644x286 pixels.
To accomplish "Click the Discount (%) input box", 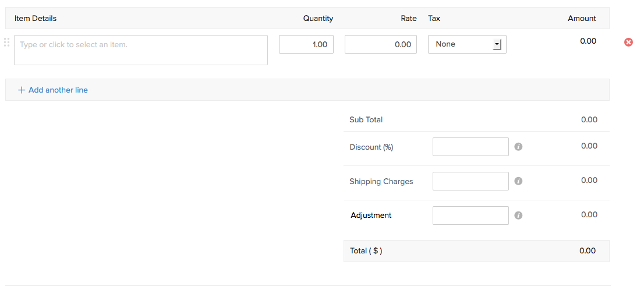I will tap(470, 147).
